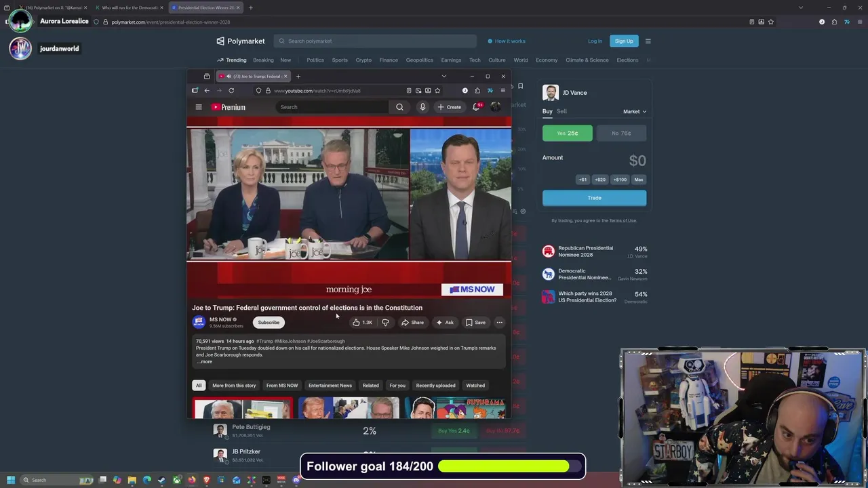Open YouTube notifications bell
The image size is (868, 488).
point(476,107)
